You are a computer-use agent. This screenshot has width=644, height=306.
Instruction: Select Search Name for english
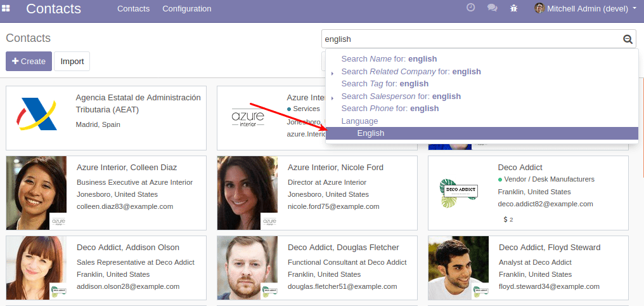(x=389, y=59)
